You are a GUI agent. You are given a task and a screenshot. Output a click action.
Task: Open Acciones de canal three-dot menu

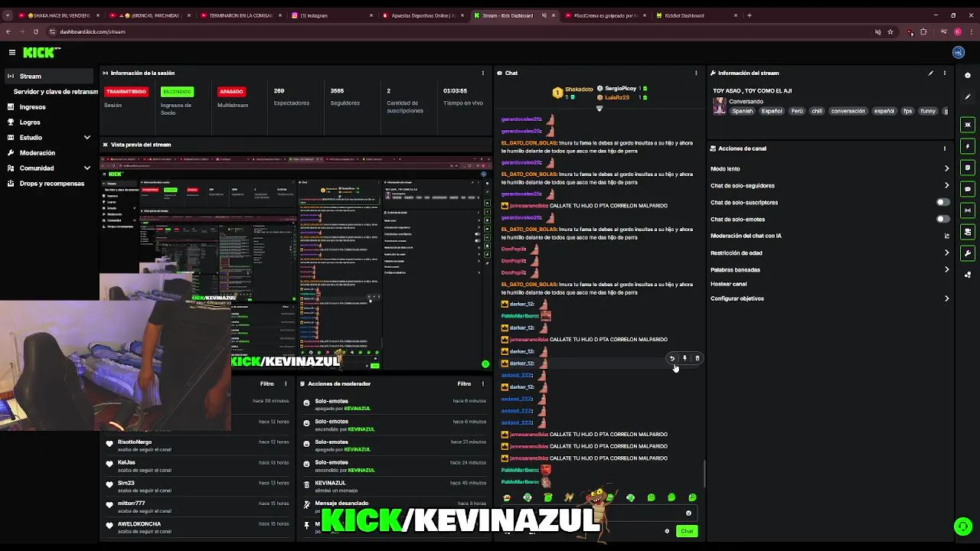(x=945, y=148)
